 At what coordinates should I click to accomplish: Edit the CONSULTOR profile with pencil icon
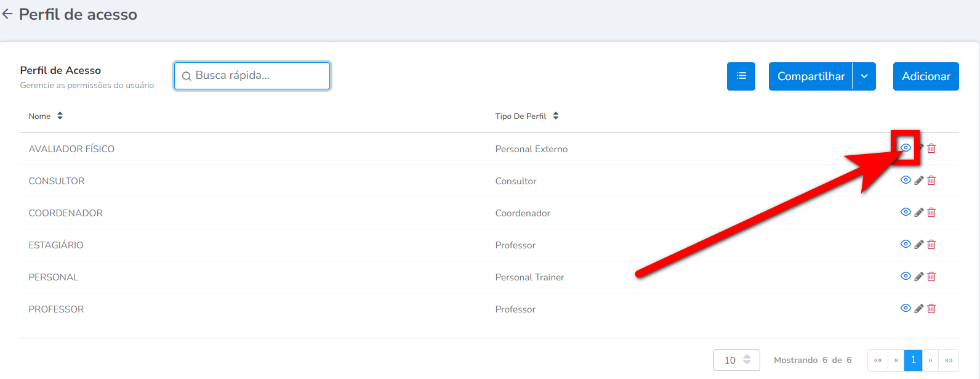(918, 181)
